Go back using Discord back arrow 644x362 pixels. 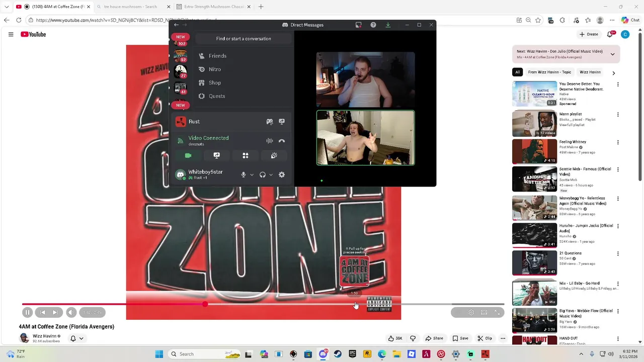pyautogui.click(x=176, y=25)
